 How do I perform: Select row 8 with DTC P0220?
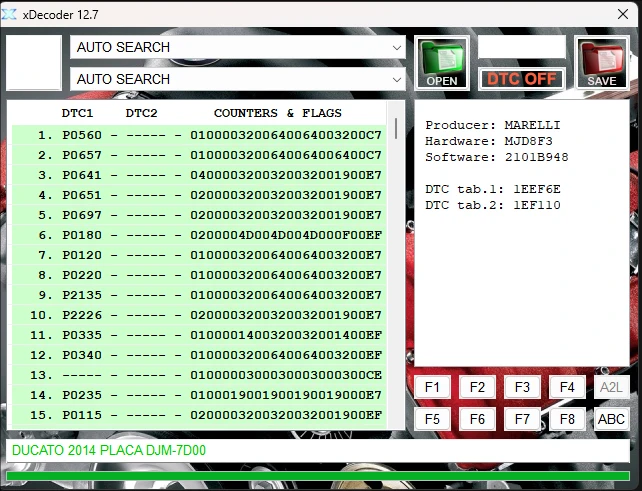coord(199,275)
